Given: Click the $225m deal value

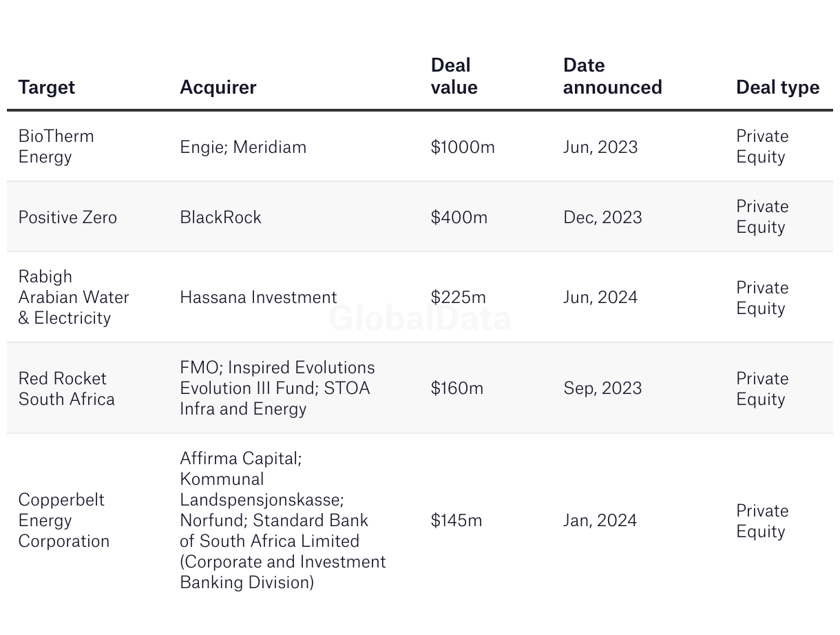Looking at the screenshot, I should click(x=458, y=297).
